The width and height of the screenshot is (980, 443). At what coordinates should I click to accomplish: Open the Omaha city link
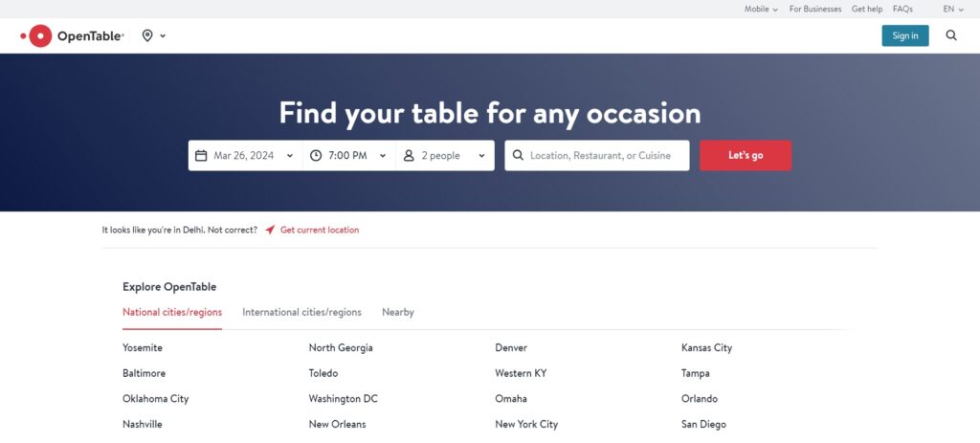(x=511, y=399)
